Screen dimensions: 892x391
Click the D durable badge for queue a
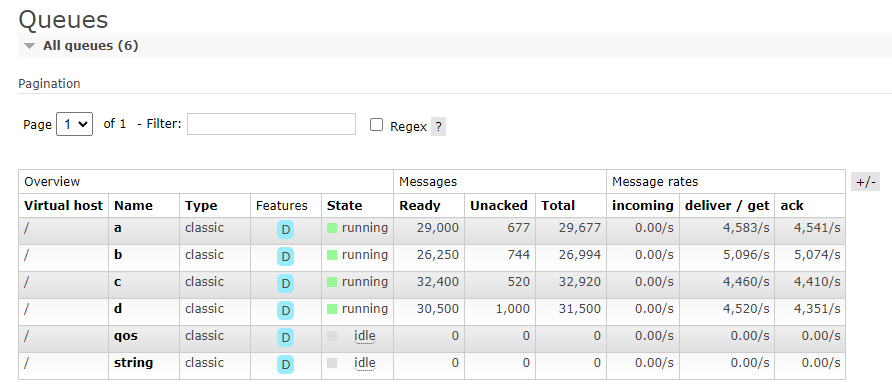pyautogui.click(x=286, y=229)
